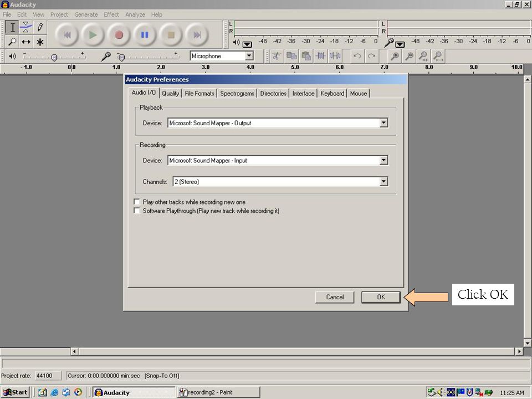Expand the Channels dropdown

pyautogui.click(x=383, y=182)
